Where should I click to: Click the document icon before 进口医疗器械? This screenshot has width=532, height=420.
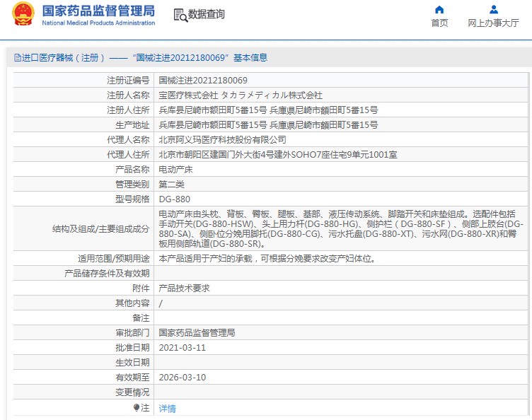tap(18, 58)
